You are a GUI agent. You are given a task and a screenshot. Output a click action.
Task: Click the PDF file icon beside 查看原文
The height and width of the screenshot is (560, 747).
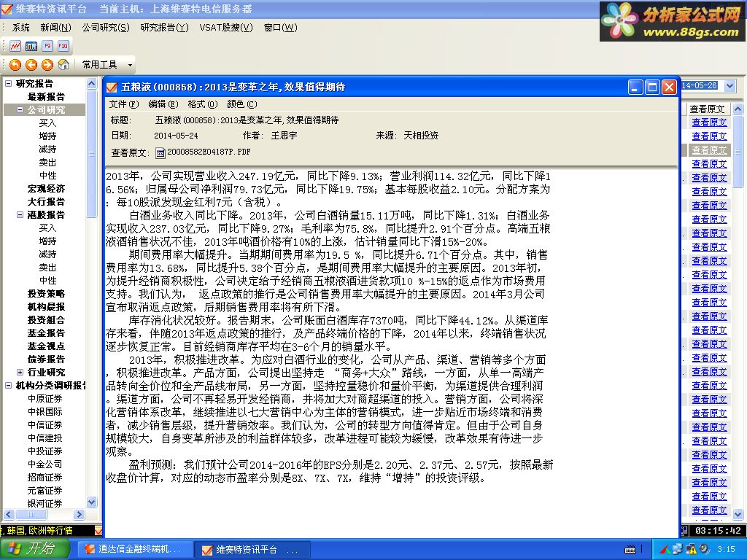pos(160,153)
